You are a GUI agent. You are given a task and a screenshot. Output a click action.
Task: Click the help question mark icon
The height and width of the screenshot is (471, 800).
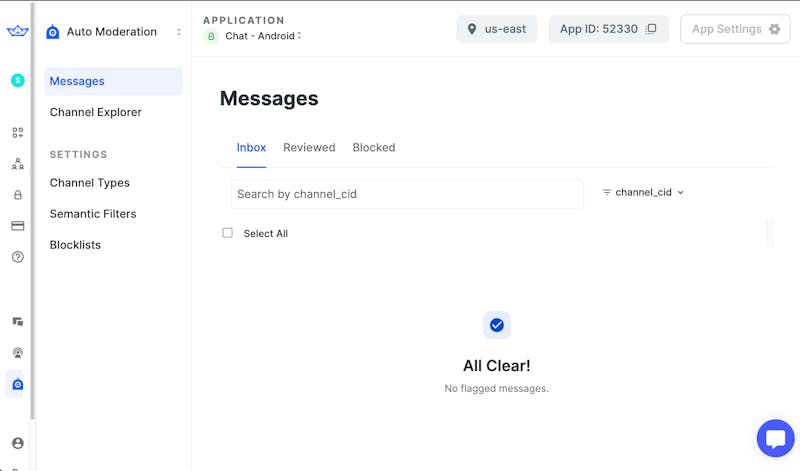click(17, 257)
